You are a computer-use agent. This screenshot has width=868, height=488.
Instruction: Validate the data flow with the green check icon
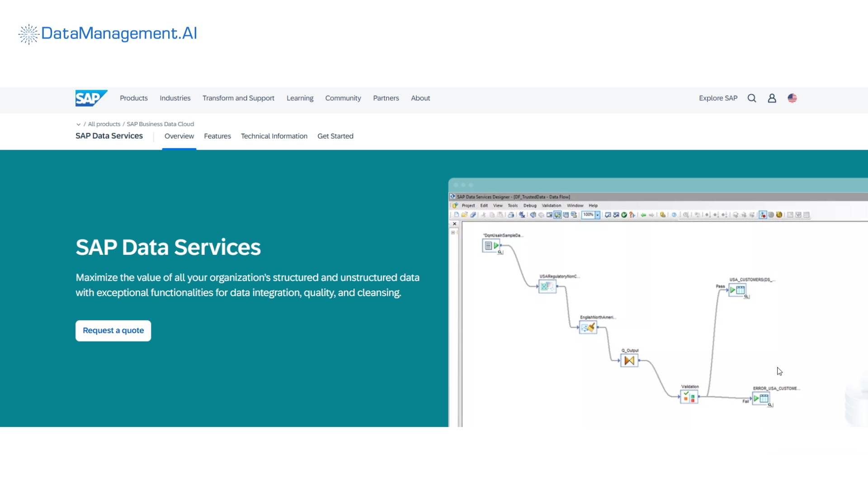pyautogui.click(x=624, y=215)
